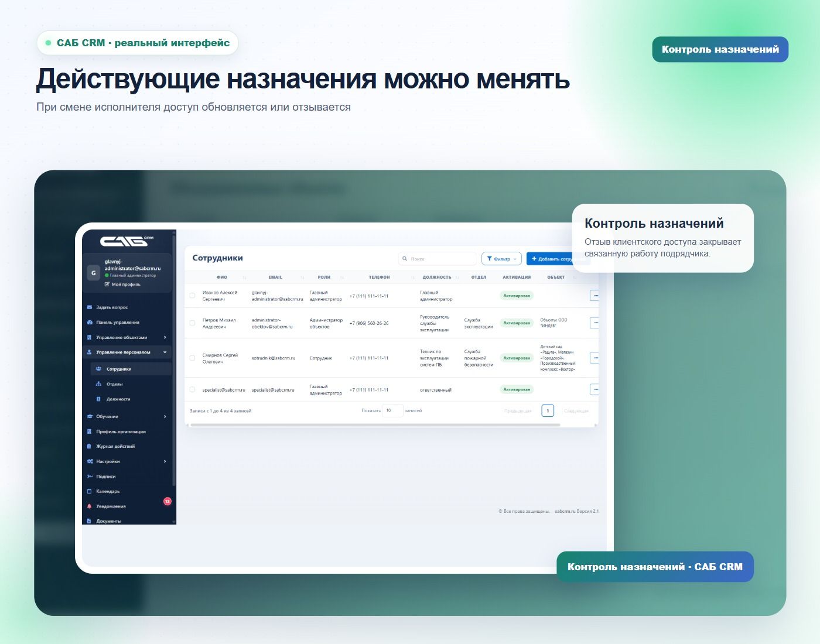Viewport: 820px width, 644px height.
Task: Open the three-dots actions for Петров Михаил
Action: (594, 323)
